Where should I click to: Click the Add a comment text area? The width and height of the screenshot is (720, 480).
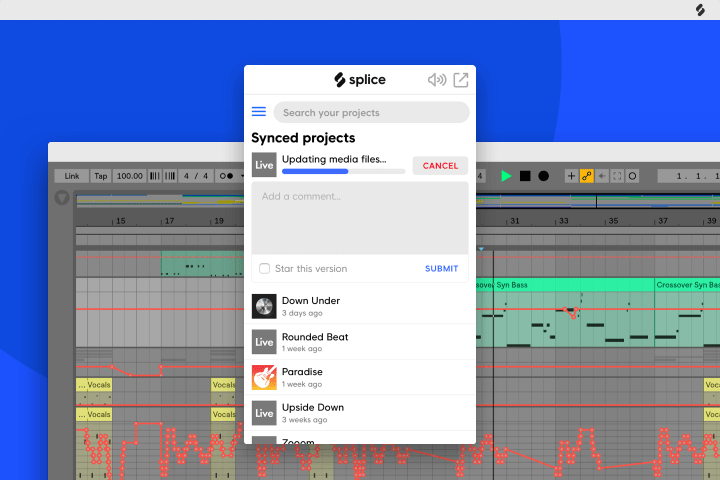[360, 218]
